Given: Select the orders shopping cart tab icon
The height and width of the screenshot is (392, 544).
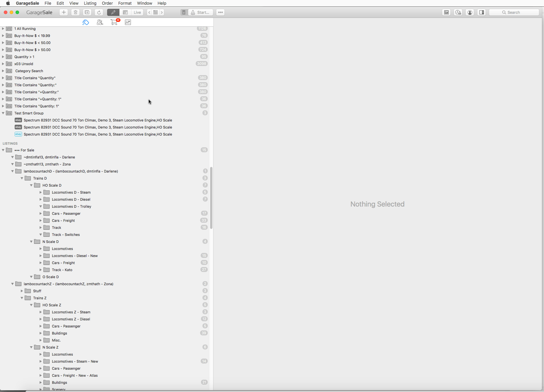Looking at the screenshot, I should [114, 22].
